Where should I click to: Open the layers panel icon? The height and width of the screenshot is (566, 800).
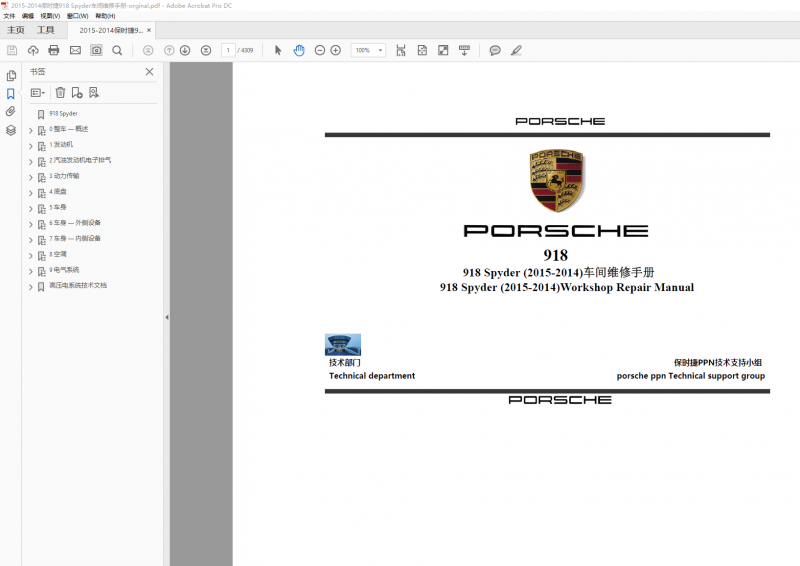11,130
